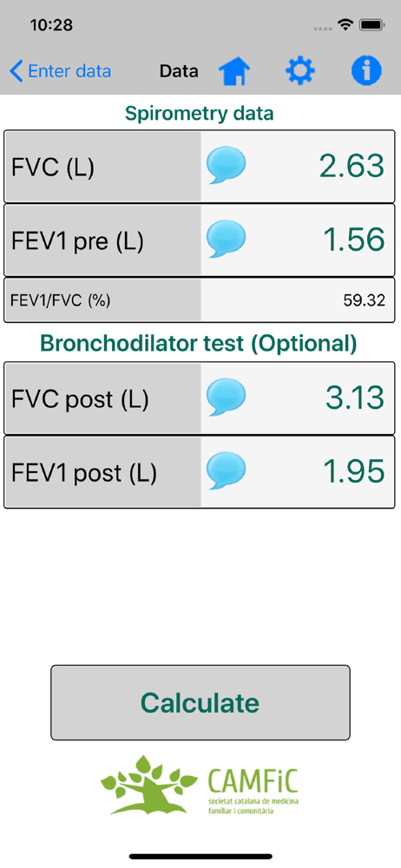Tap the FEV1 post (L) label cell

pos(103,471)
